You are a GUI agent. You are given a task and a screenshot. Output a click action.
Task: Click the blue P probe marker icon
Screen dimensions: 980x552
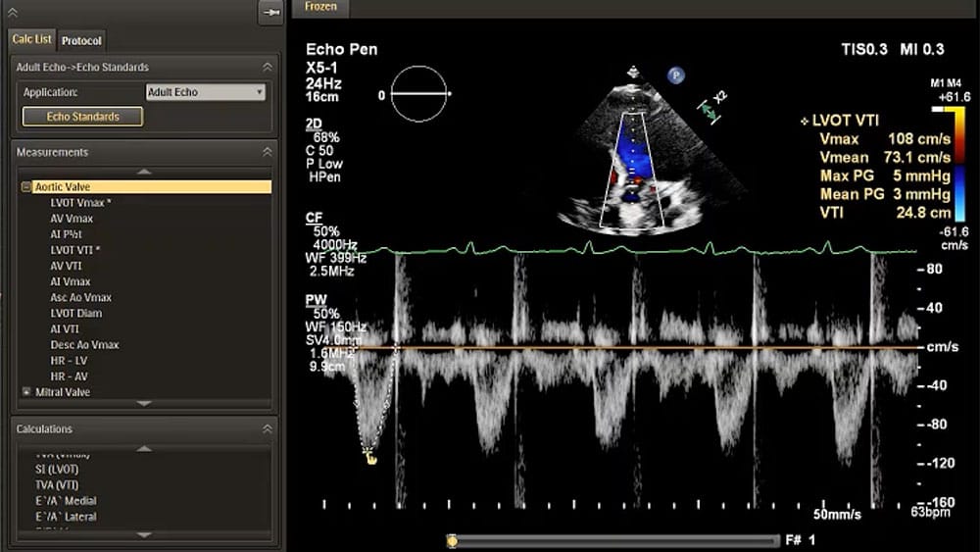click(x=675, y=75)
